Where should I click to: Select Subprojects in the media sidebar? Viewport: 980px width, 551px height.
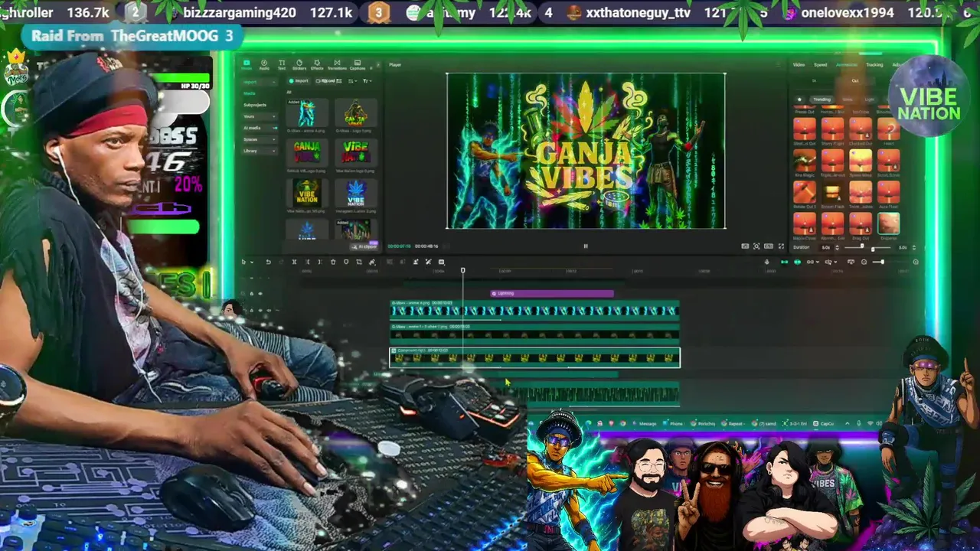click(255, 105)
